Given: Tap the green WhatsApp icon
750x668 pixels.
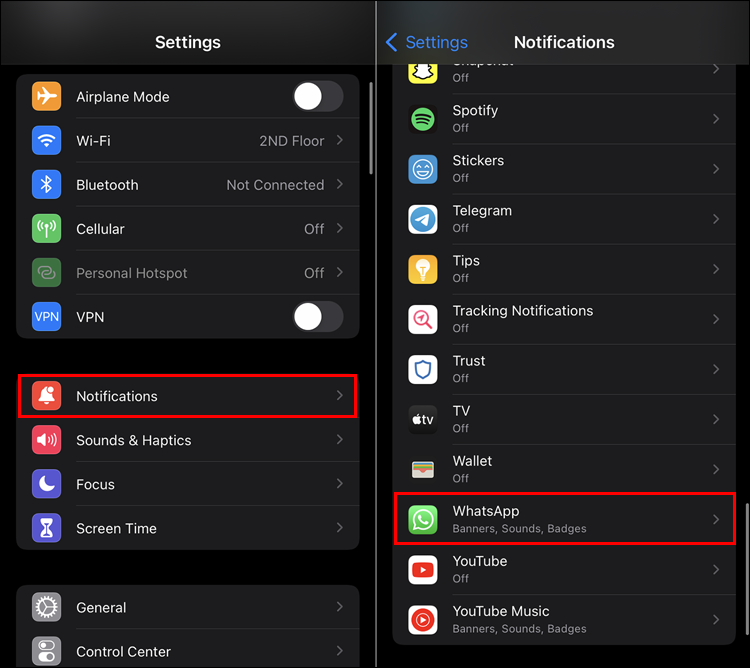Looking at the screenshot, I should point(423,519).
